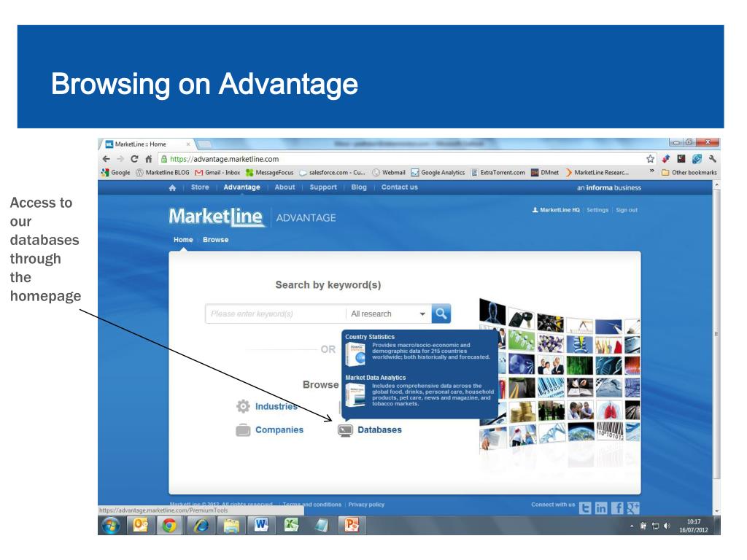747x560 pixels.
Task: Open the Webmail bookmark
Action: 388,172
